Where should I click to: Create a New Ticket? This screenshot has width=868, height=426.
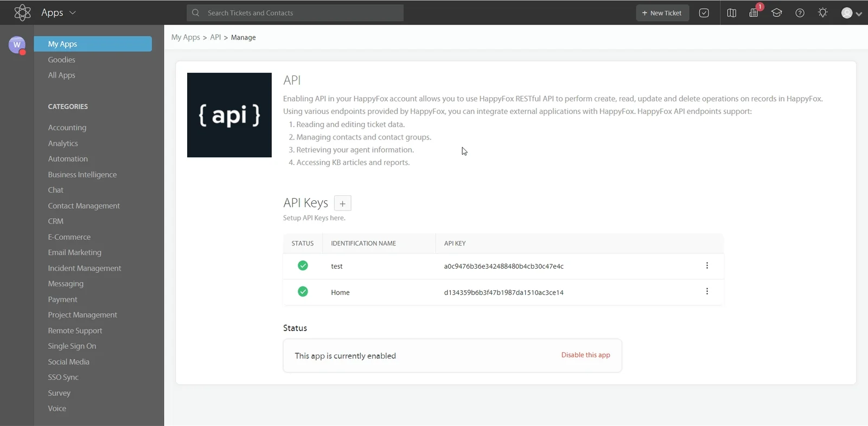point(662,13)
